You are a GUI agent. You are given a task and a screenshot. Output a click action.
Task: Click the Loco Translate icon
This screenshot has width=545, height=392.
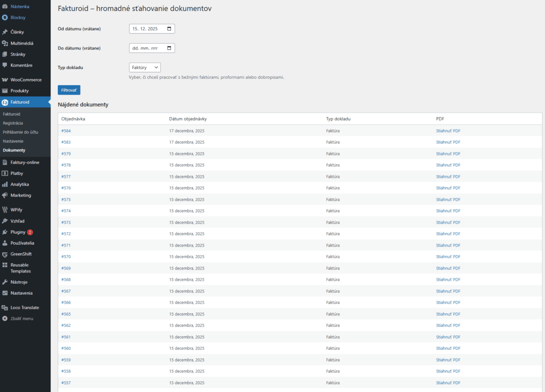coord(5,308)
